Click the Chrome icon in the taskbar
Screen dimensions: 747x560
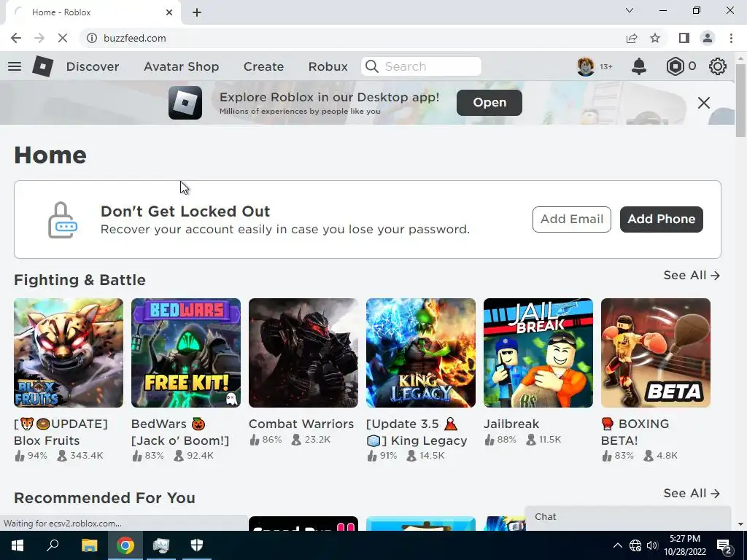tap(125, 545)
